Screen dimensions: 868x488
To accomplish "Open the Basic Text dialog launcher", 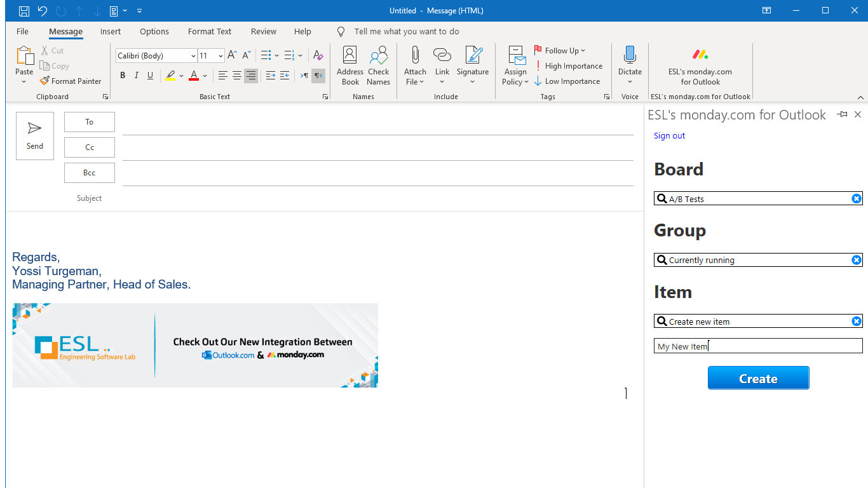I will pyautogui.click(x=325, y=97).
